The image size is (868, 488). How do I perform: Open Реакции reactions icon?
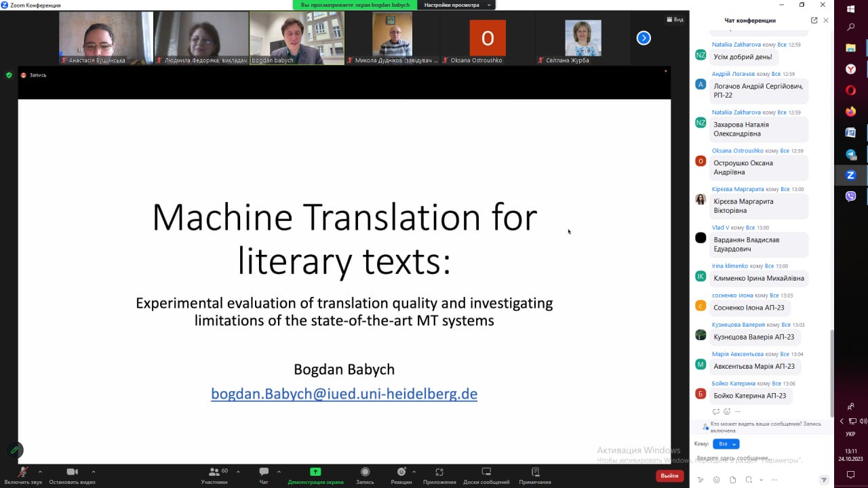pyautogui.click(x=401, y=472)
